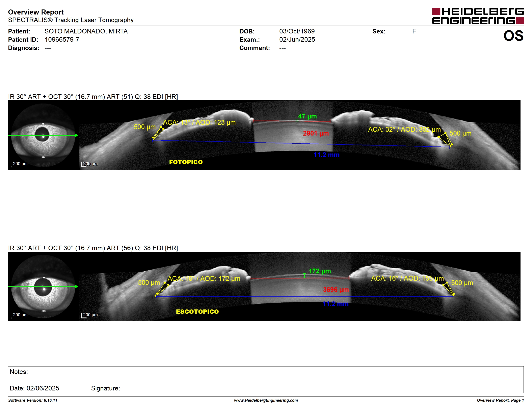The image size is (532, 411).
Task: Click the right yellow angle marker in ESCOTOPICO scan
Action: pos(449,289)
